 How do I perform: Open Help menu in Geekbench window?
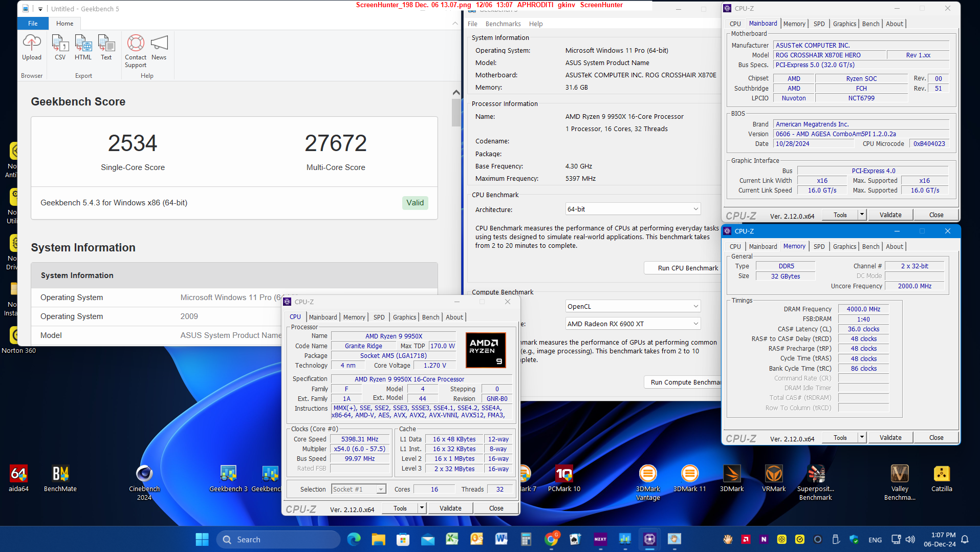536,24
